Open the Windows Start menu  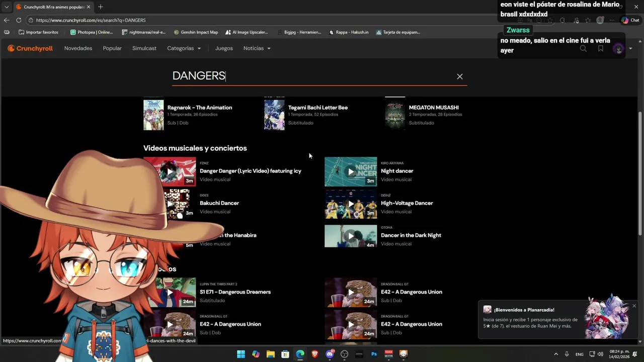pos(241,354)
